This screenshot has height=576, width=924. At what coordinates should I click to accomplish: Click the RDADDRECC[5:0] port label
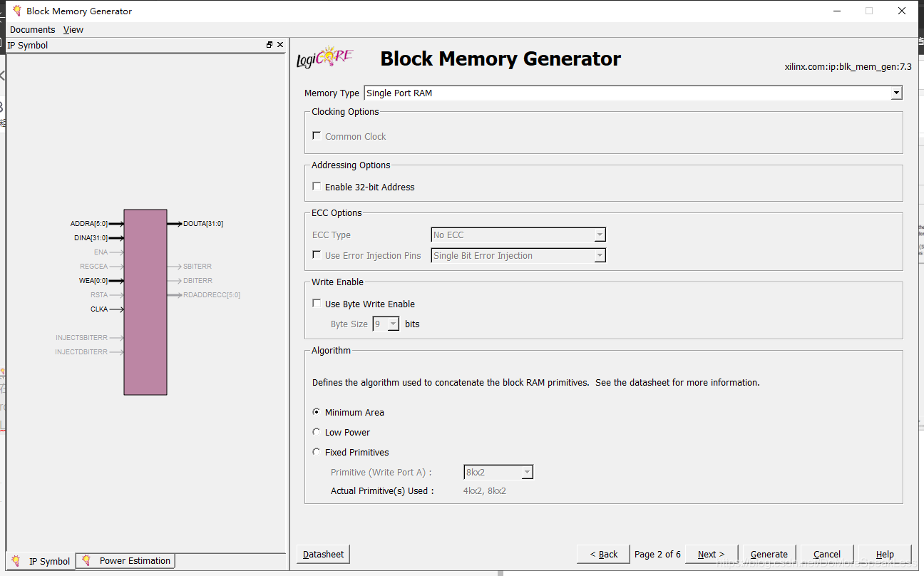click(212, 295)
